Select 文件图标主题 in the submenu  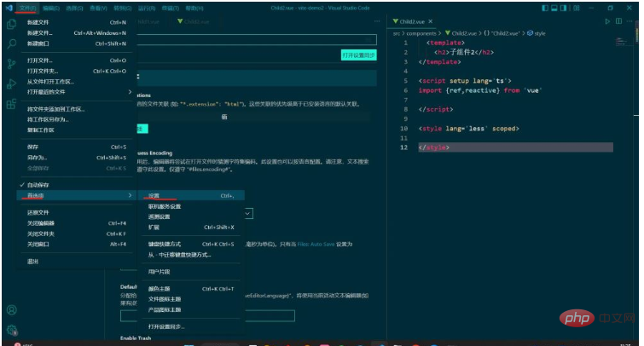[191, 299]
